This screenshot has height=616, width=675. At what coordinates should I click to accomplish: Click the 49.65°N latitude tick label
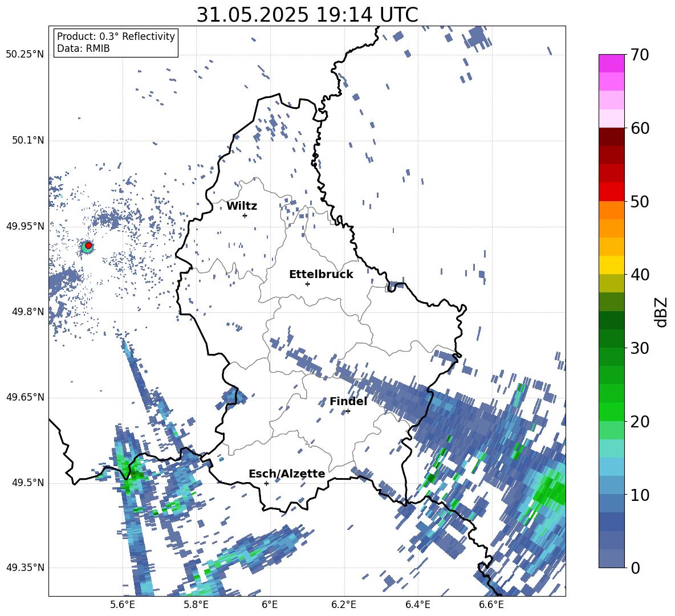click(x=25, y=397)
